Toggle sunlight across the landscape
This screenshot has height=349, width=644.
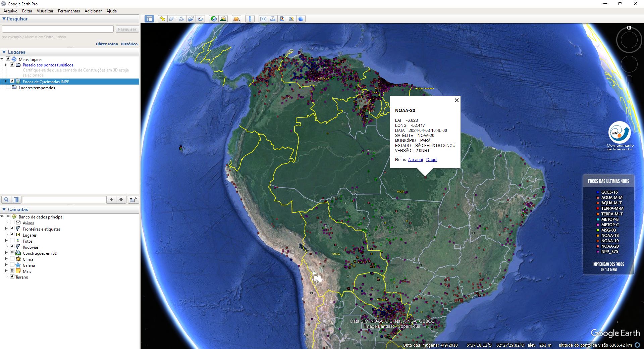[x=223, y=19]
